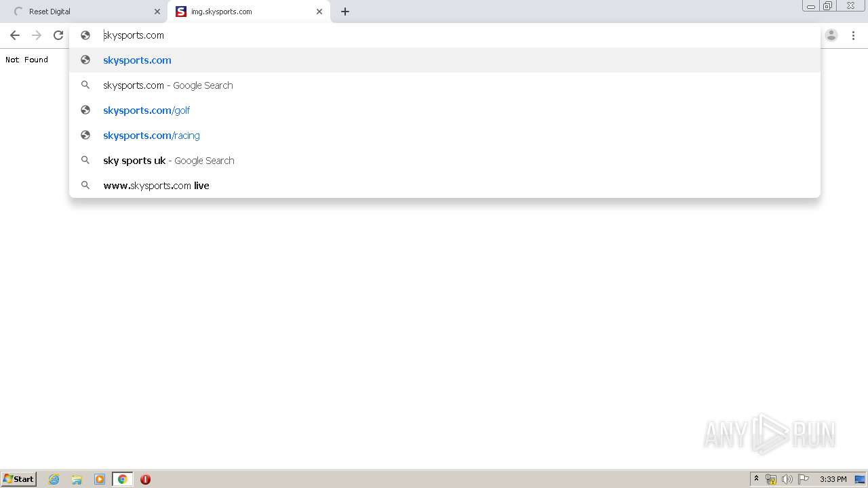This screenshot has width=868, height=488.
Task: Select skysports.com - Google Search suggestion
Action: 445,85
